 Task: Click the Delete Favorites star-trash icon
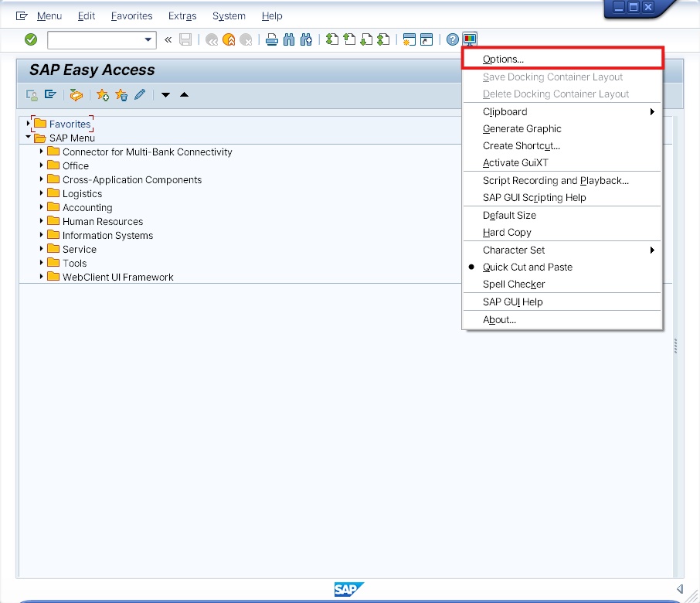pos(121,94)
